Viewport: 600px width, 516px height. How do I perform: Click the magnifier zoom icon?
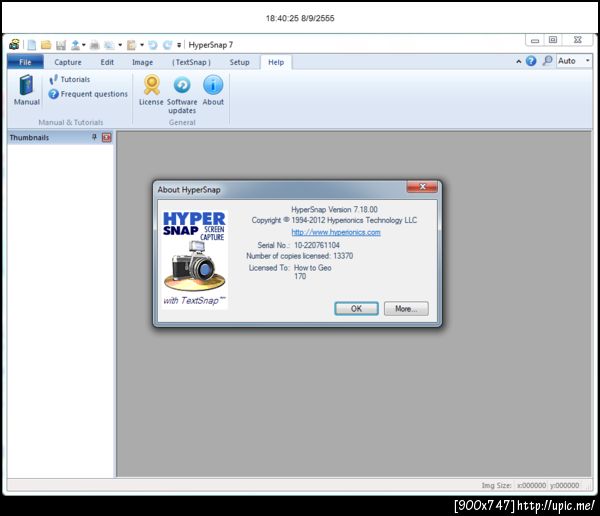547,61
